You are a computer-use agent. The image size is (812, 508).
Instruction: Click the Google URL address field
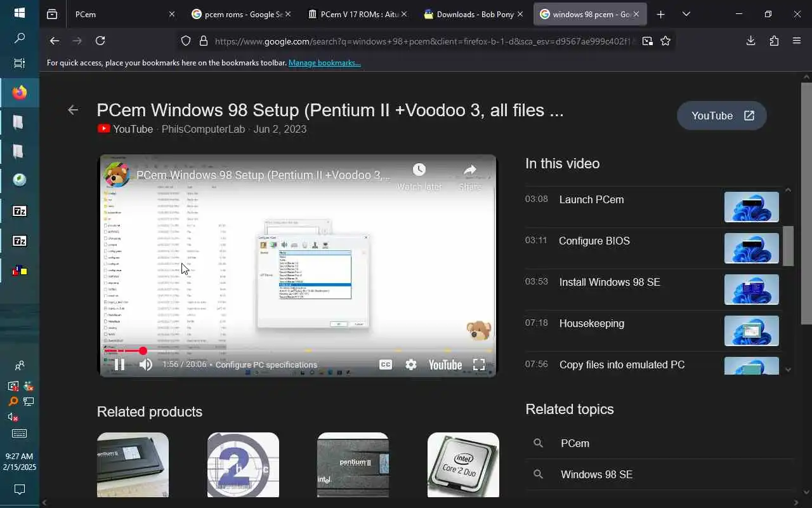click(425, 41)
